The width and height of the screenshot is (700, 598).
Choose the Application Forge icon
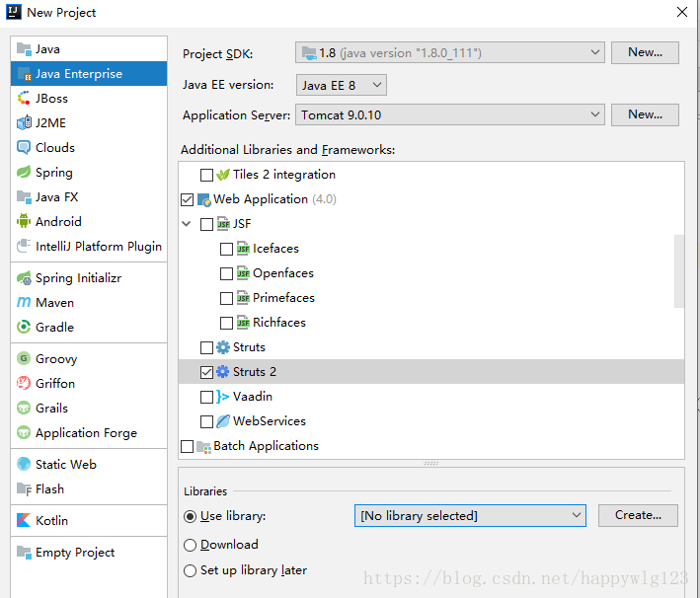24,433
